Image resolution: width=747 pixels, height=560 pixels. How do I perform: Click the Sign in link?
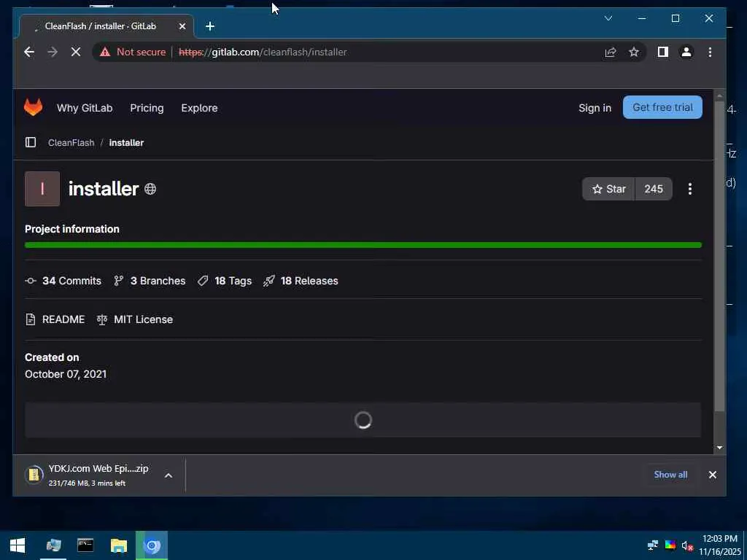[x=595, y=108]
